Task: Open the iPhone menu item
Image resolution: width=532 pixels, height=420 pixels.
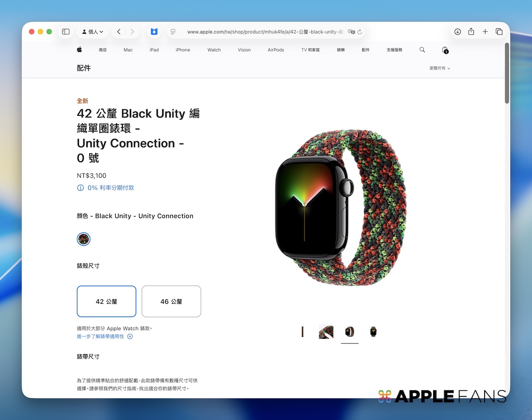Action: click(183, 50)
